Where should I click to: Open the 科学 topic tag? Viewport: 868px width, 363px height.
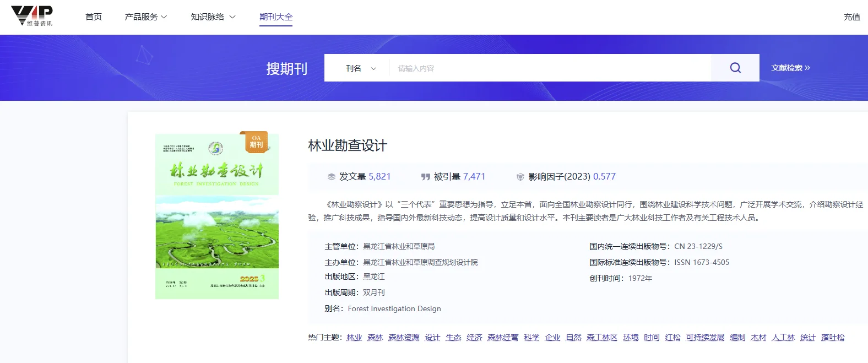[x=531, y=338]
